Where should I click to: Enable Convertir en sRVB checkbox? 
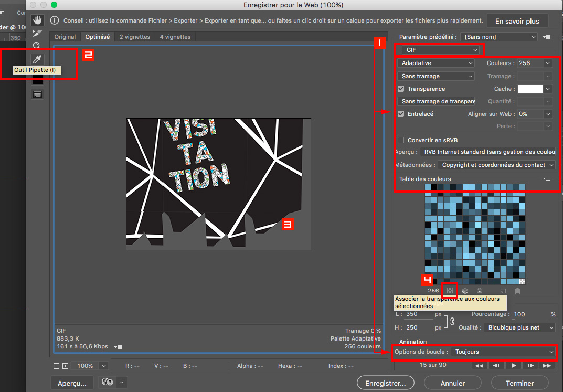[401, 140]
